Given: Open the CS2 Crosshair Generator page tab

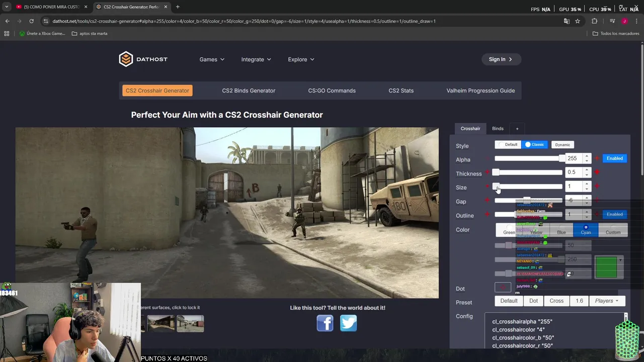Looking at the screenshot, I should click(x=157, y=90).
